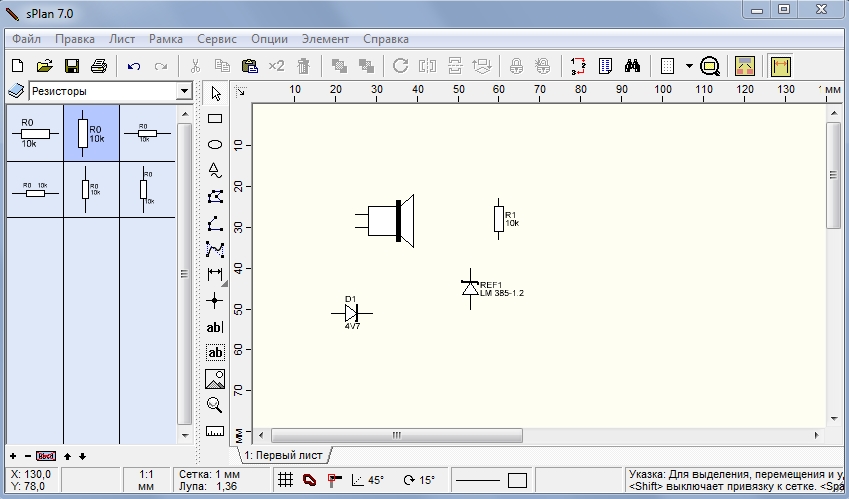This screenshot has width=849, height=499.
Task: Select the ellipse drawing tool
Action: coord(215,145)
